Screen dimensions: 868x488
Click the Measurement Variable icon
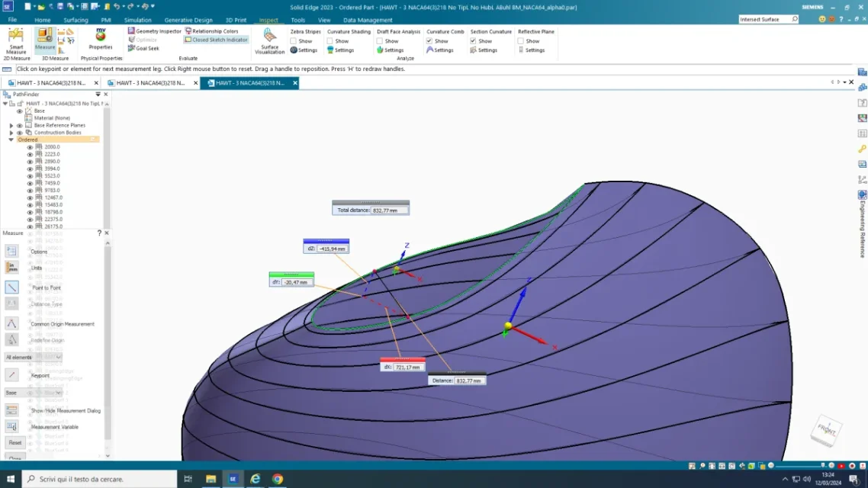coord(11,426)
